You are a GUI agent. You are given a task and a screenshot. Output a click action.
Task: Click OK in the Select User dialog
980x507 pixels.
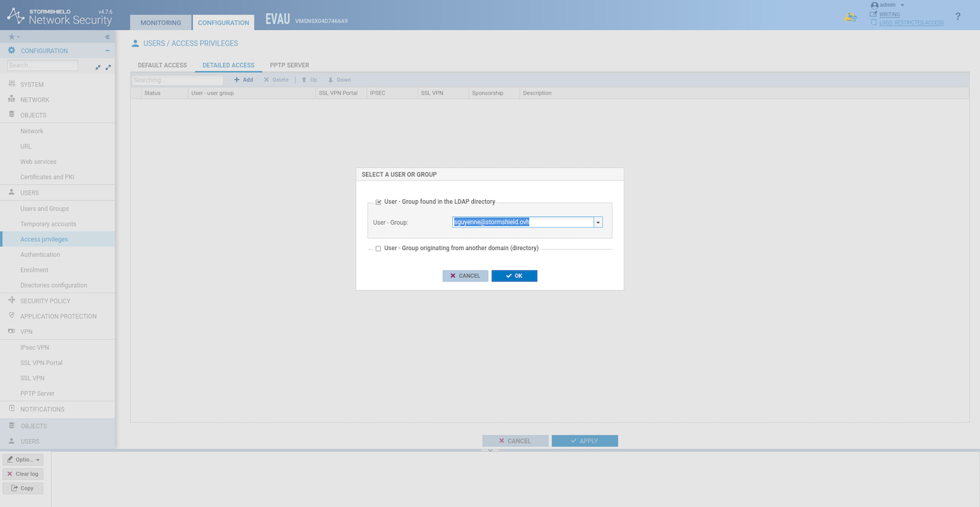coord(514,276)
